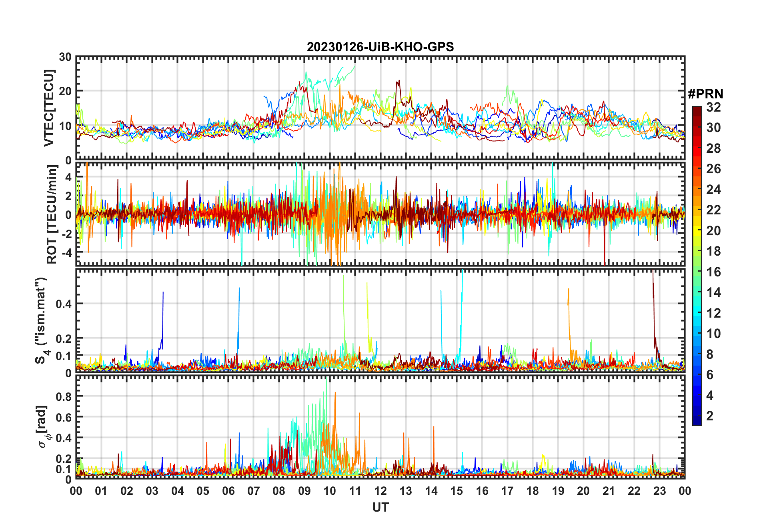Click PRN colorbar tick label "32"
The width and height of the screenshot is (761, 532).
(x=713, y=107)
